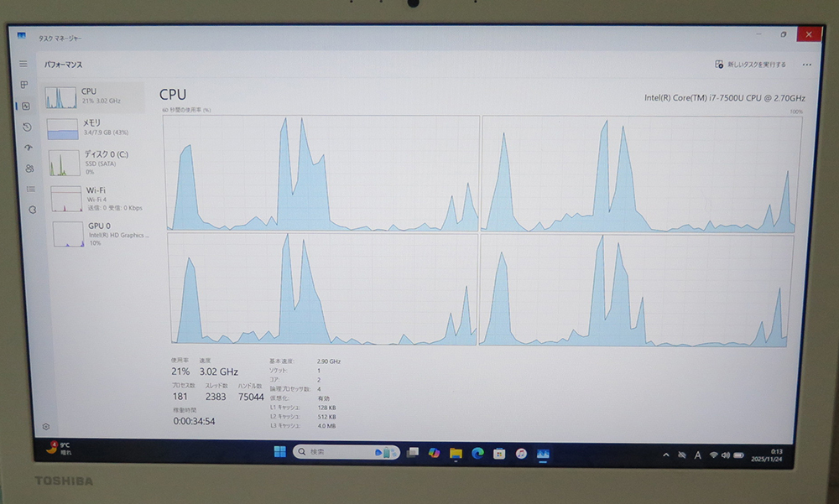Click the CPU mini graph thumbnail
This screenshot has height=504, width=839.
tap(60, 98)
